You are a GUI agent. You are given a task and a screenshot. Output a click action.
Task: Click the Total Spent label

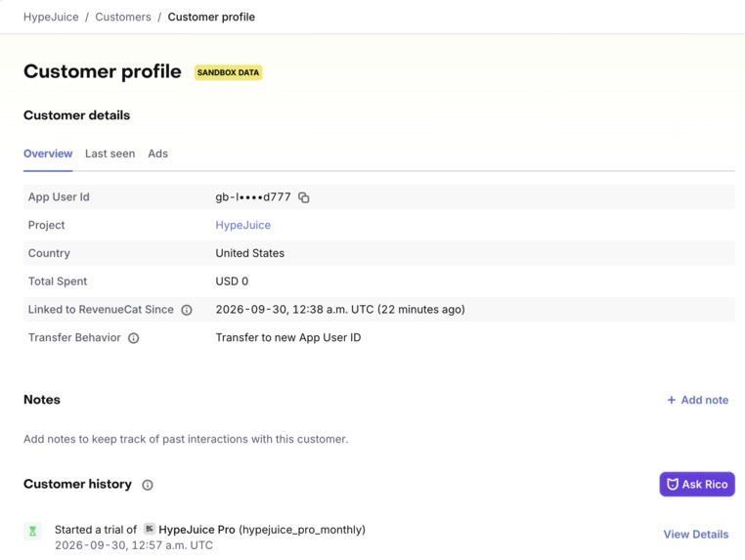(58, 281)
